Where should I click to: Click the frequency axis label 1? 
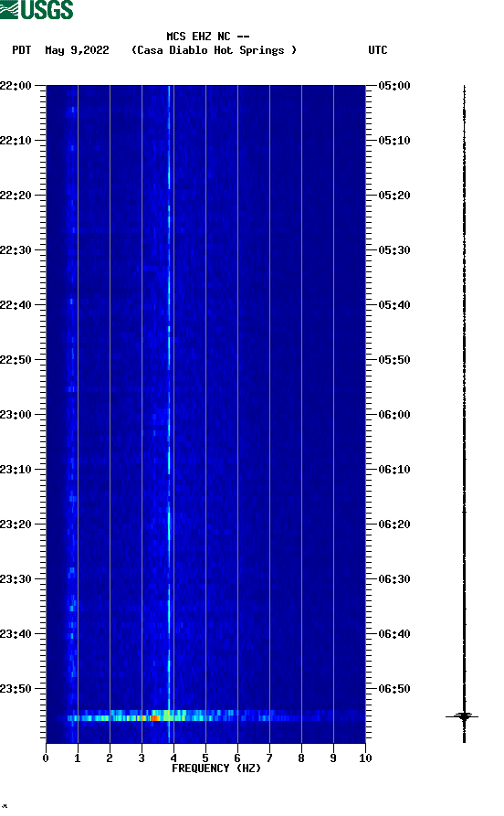tap(78, 758)
